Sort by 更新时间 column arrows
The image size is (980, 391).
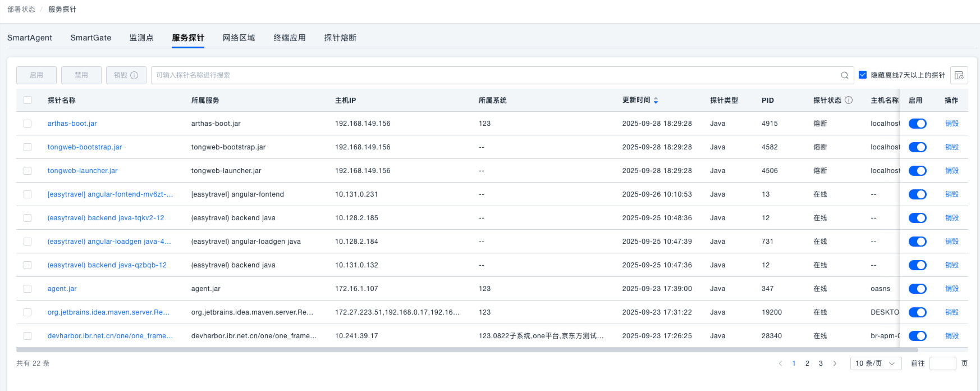click(656, 101)
